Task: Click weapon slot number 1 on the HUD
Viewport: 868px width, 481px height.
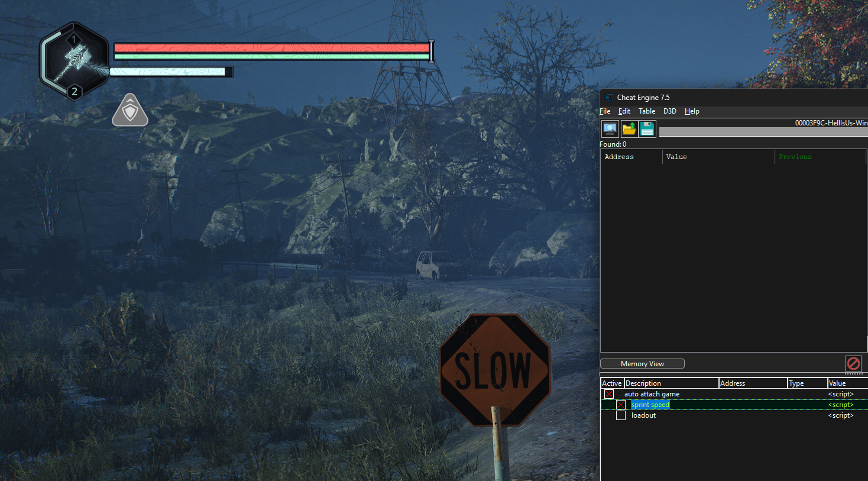Action: (x=74, y=40)
